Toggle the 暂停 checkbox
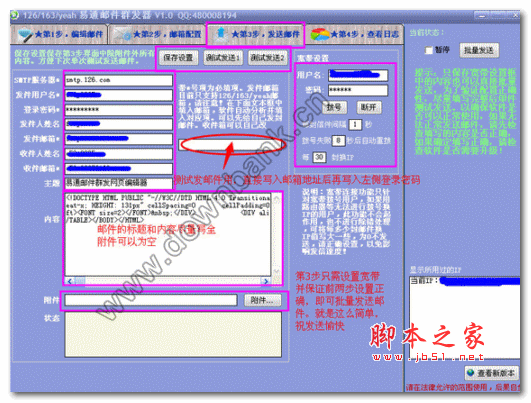531x403 pixels. 429,50
